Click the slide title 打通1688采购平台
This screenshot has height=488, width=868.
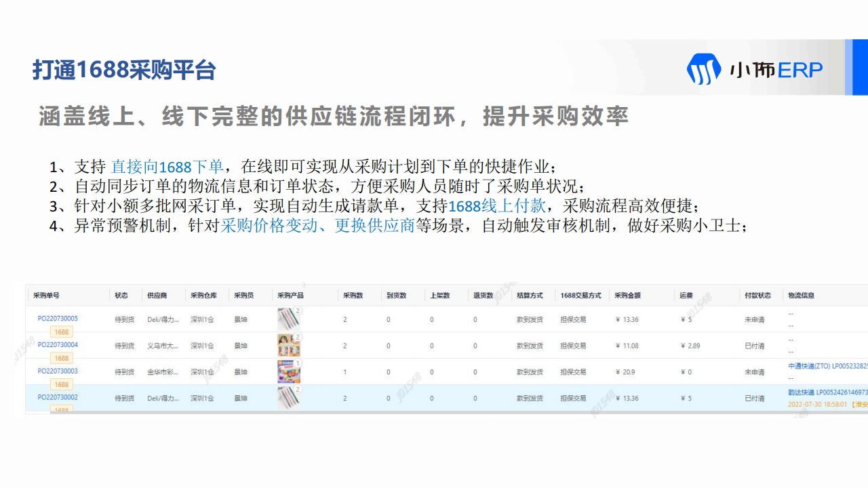[x=124, y=70]
